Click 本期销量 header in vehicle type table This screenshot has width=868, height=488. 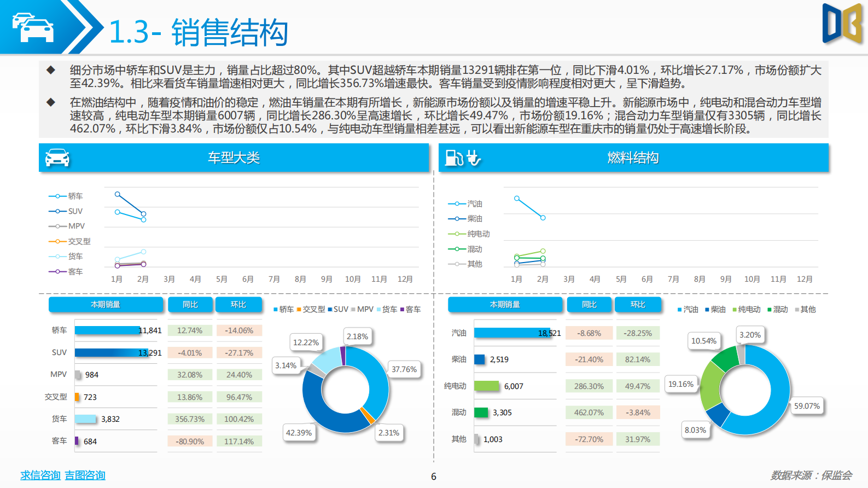(106, 304)
